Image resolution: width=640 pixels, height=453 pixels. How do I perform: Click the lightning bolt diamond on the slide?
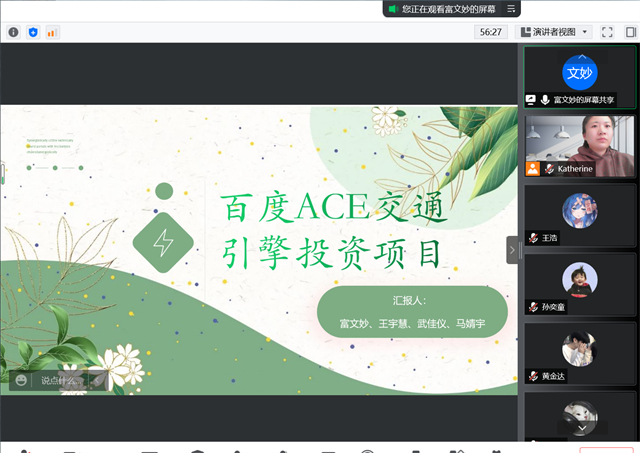[x=163, y=242]
